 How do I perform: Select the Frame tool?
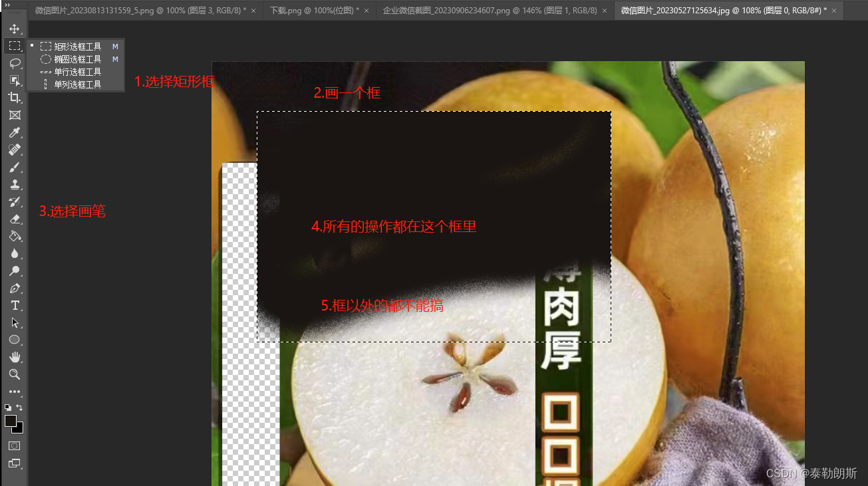15,115
